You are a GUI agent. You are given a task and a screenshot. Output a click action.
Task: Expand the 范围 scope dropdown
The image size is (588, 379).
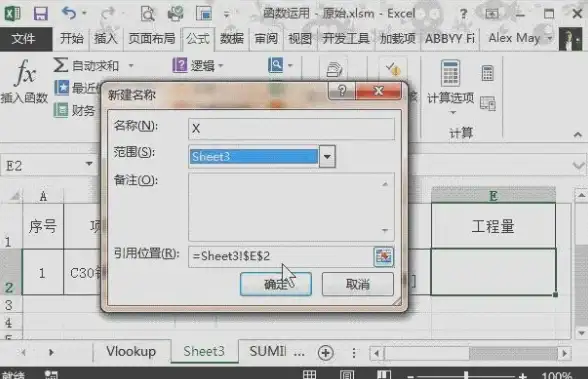pyautogui.click(x=327, y=156)
